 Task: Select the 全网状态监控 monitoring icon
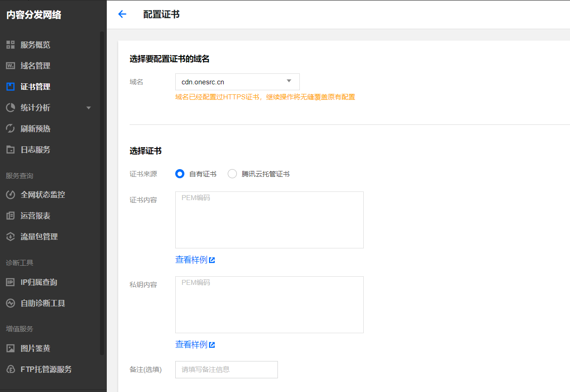click(10, 195)
